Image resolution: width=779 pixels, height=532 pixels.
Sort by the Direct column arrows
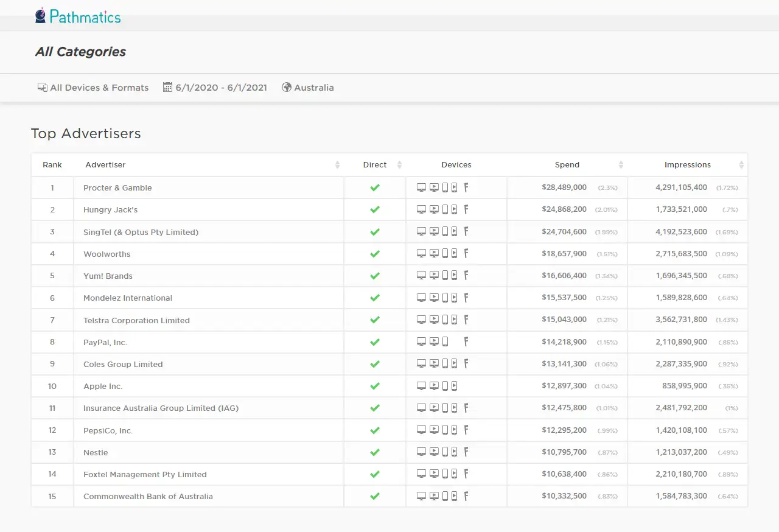click(399, 165)
